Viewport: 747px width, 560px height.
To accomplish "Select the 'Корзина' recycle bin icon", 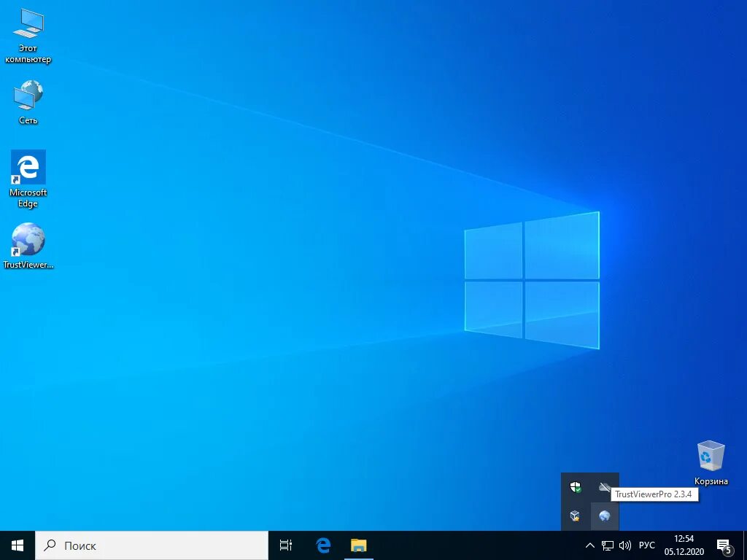I will click(711, 463).
